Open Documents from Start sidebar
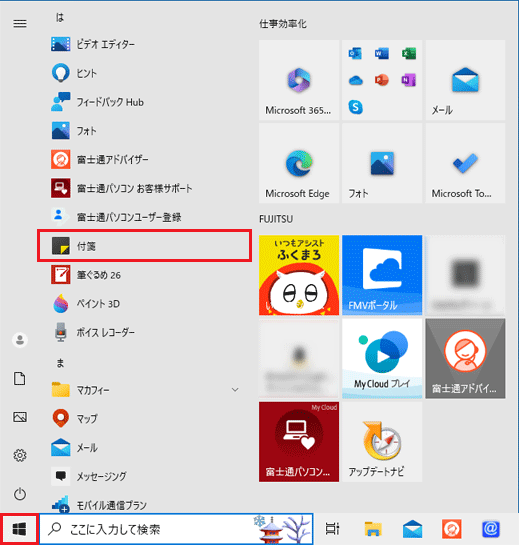The image size is (519, 545). [x=20, y=379]
